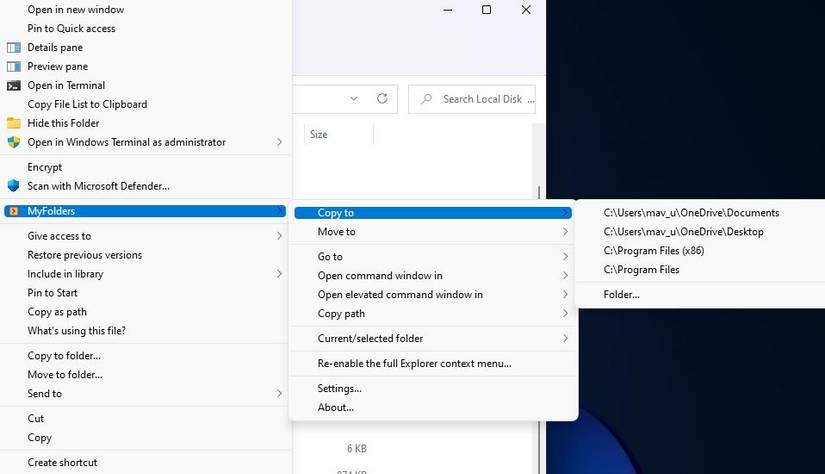Image resolution: width=825 pixels, height=474 pixels.
Task: Select Copy to folder...
Action: pyautogui.click(x=64, y=356)
